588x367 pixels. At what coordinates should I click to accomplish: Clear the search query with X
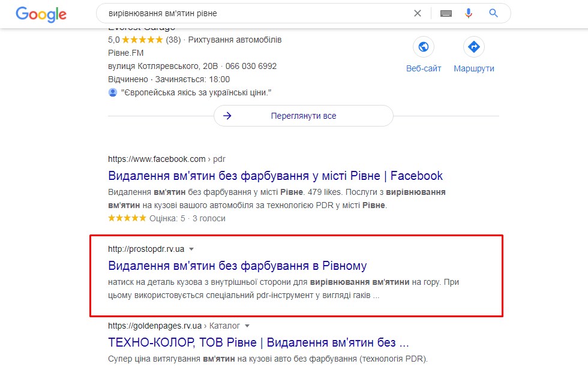pyautogui.click(x=418, y=14)
